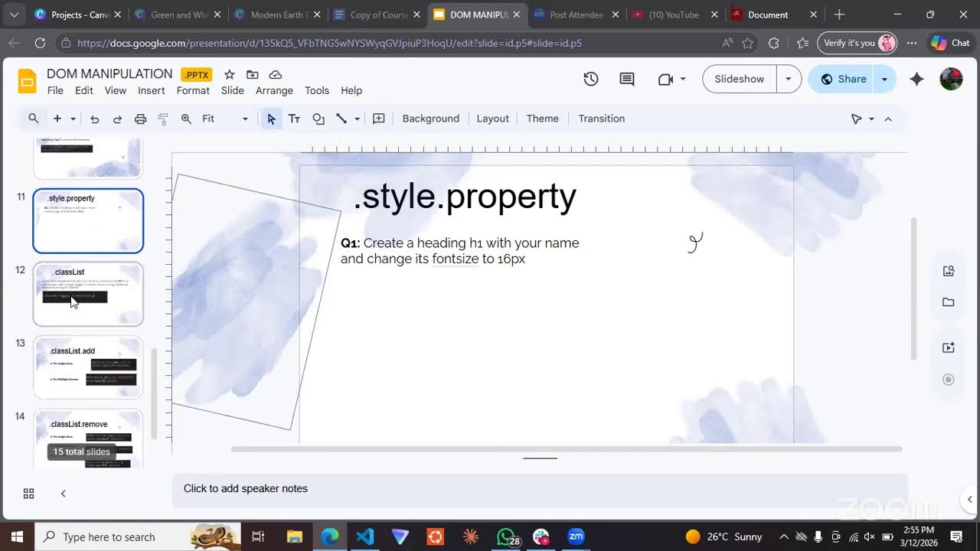Viewport: 980px width, 551px height.
Task: Undo the last action
Action: coord(95,119)
